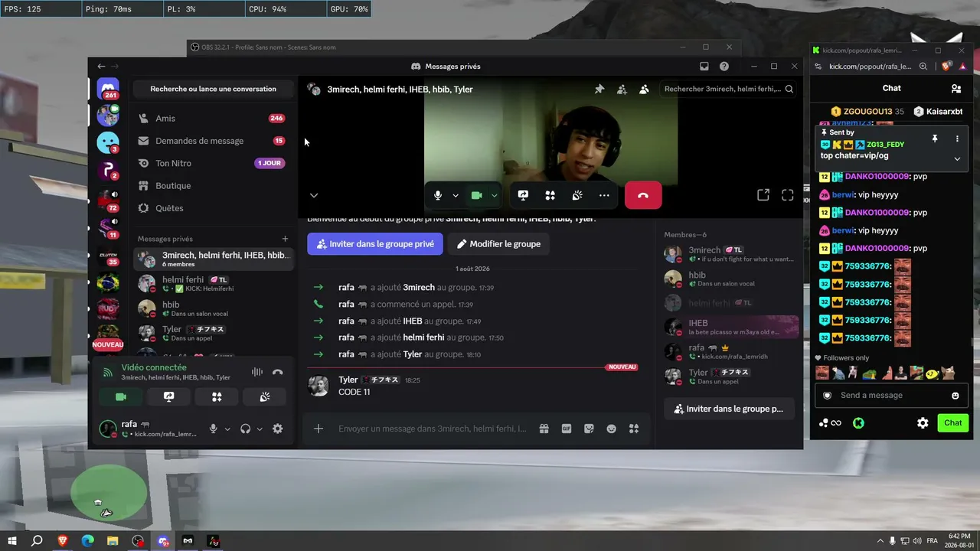Open the soundboard from call controls
Screen dimensions: 980x551
click(577, 195)
